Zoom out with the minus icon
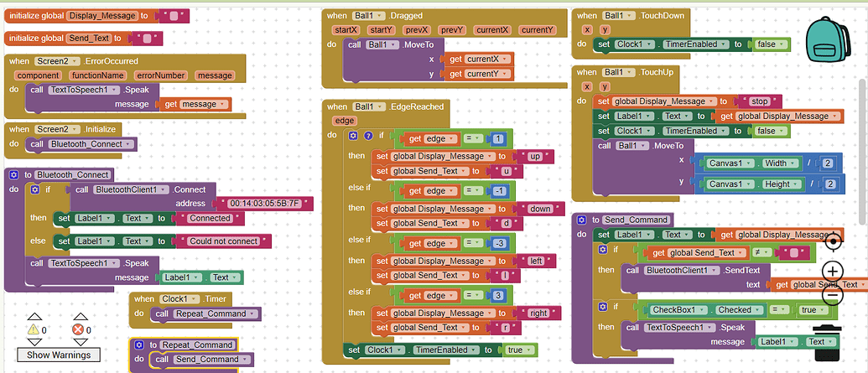 pyautogui.click(x=833, y=294)
